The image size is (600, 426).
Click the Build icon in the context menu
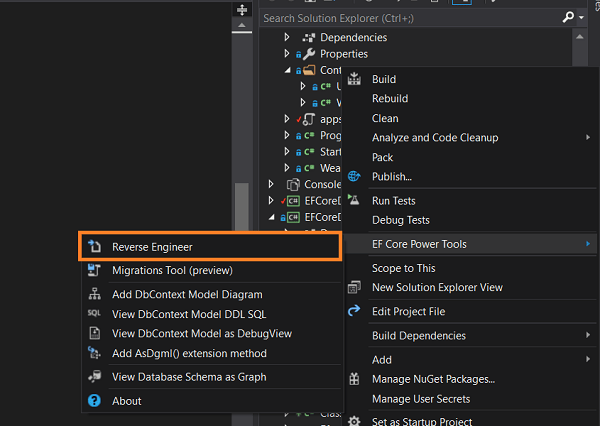click(x=354, y=78)
